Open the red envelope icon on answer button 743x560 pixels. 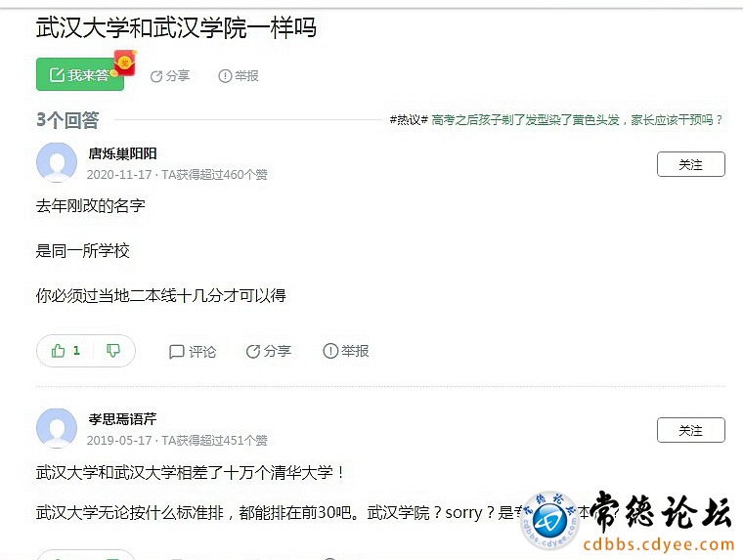pyautogui.click(x=125, y=63)
